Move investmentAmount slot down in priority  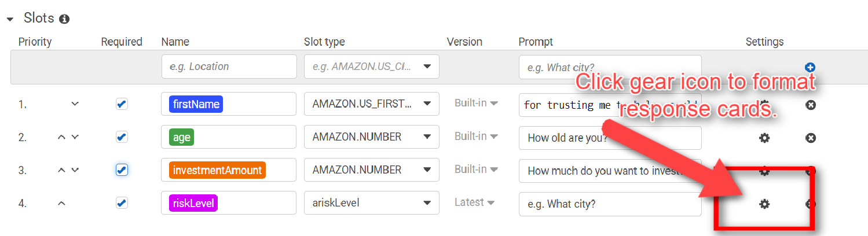(75, 171)
